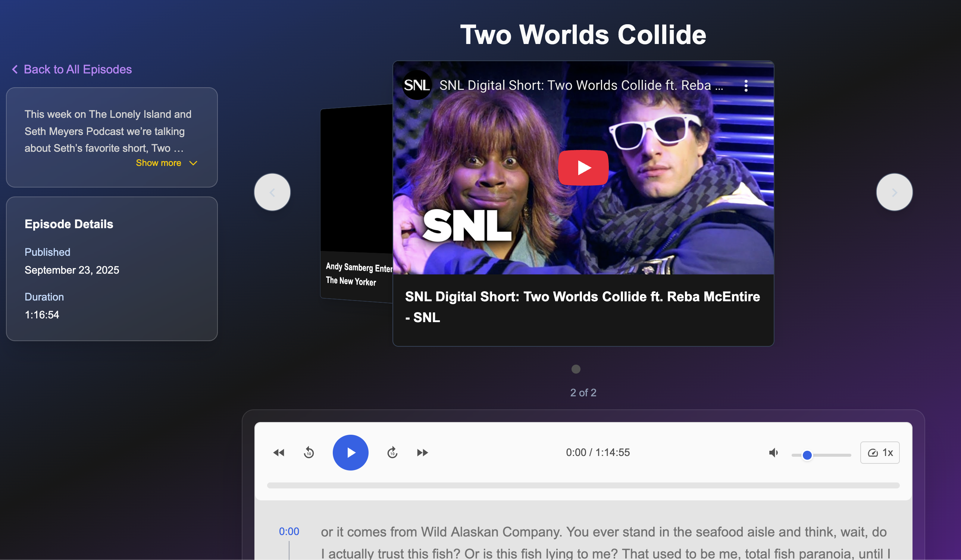Click the fast-forward double-arrow icon

click(422, 453)
